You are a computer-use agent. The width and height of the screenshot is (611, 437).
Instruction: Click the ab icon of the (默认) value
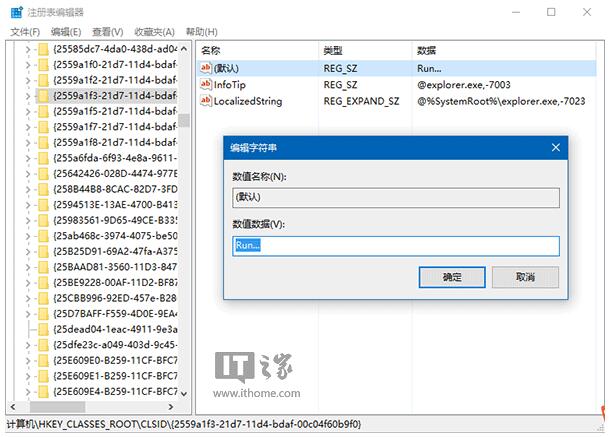[206, 68]
